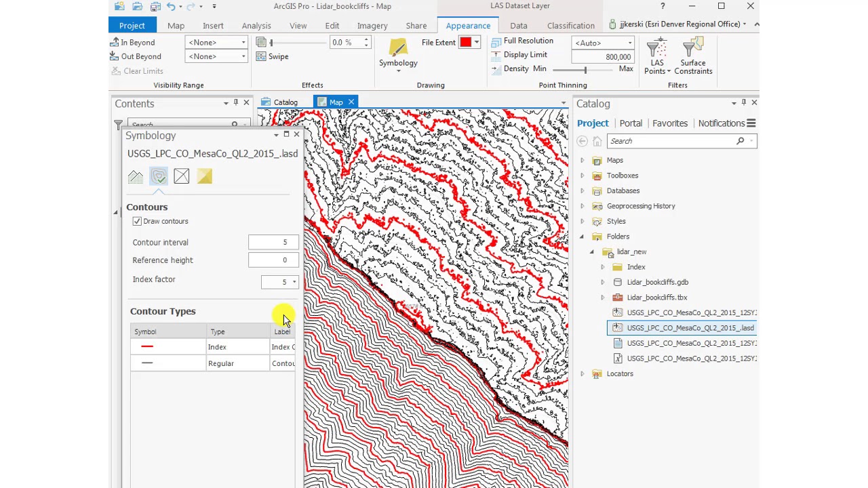
Task: Click the Reference height input field
Action: 273,260
